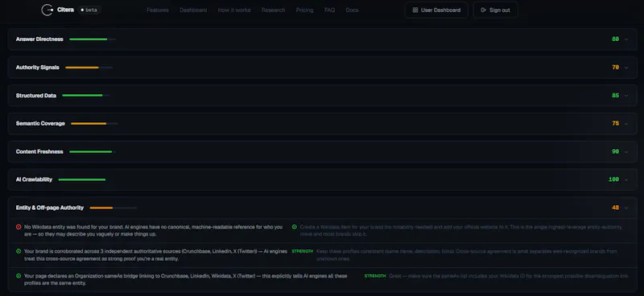Click the Organization sameAs bridge message
The width and height of the screenshot is (644, 296).
(186, 280)
